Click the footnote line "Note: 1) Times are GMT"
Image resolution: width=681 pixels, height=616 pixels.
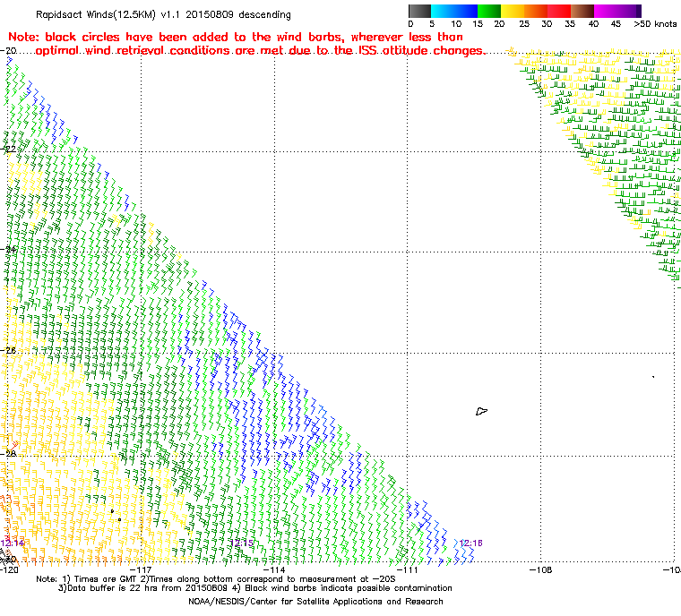pyautogui.click(x=216, y=579)
